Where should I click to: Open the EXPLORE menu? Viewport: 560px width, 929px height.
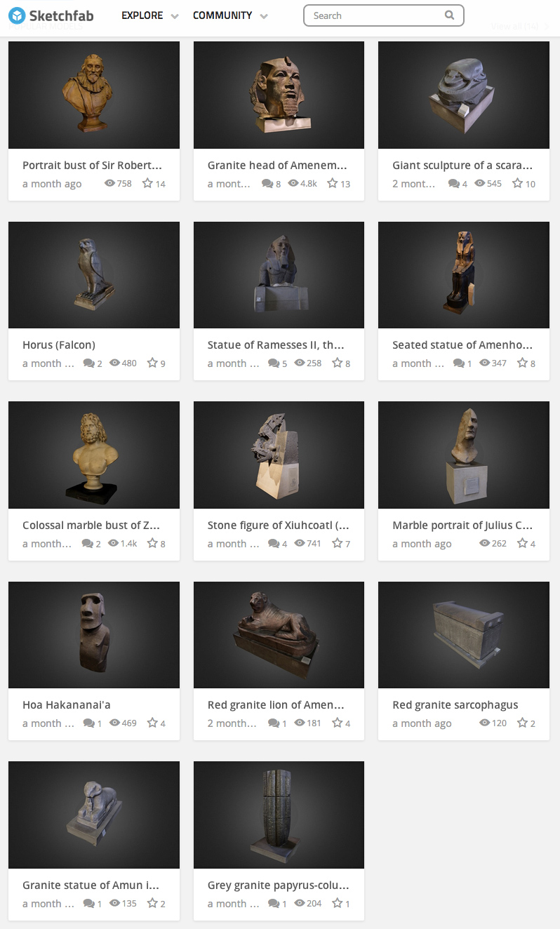coord(142,15)
